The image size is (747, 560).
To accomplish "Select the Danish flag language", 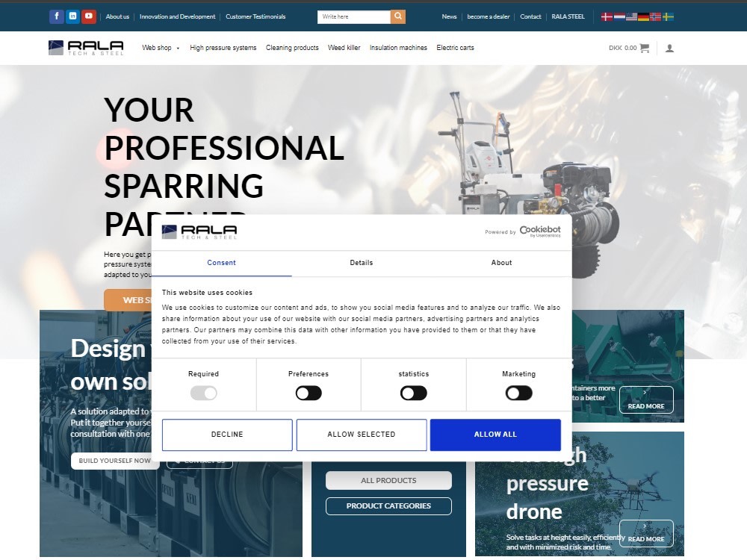I will pyautogui.click(x=607, y=16).
